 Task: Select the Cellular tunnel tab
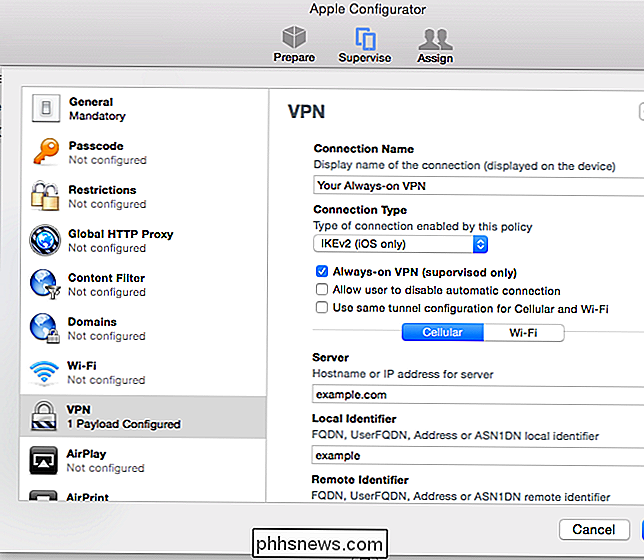(443, 332)
